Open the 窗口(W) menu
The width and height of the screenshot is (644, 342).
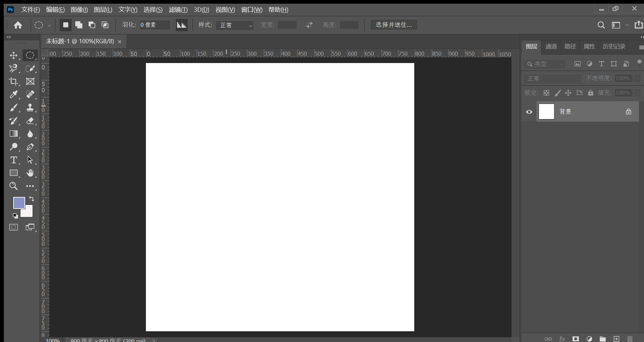pos(252,10)
